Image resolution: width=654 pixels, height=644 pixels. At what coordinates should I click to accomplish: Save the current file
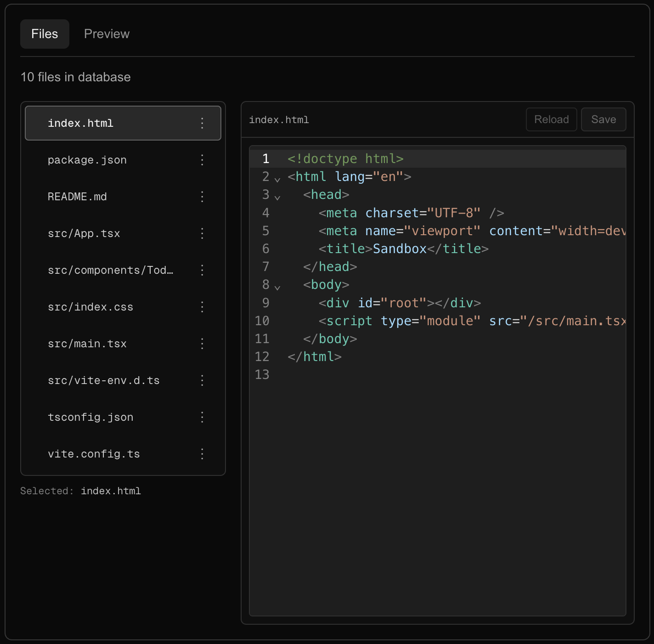603,119
